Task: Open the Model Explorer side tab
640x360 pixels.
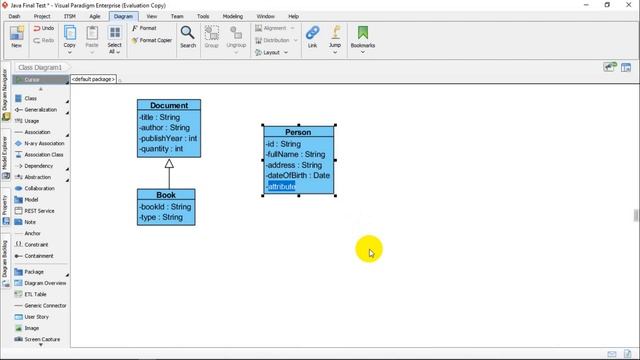Action: 5,157
